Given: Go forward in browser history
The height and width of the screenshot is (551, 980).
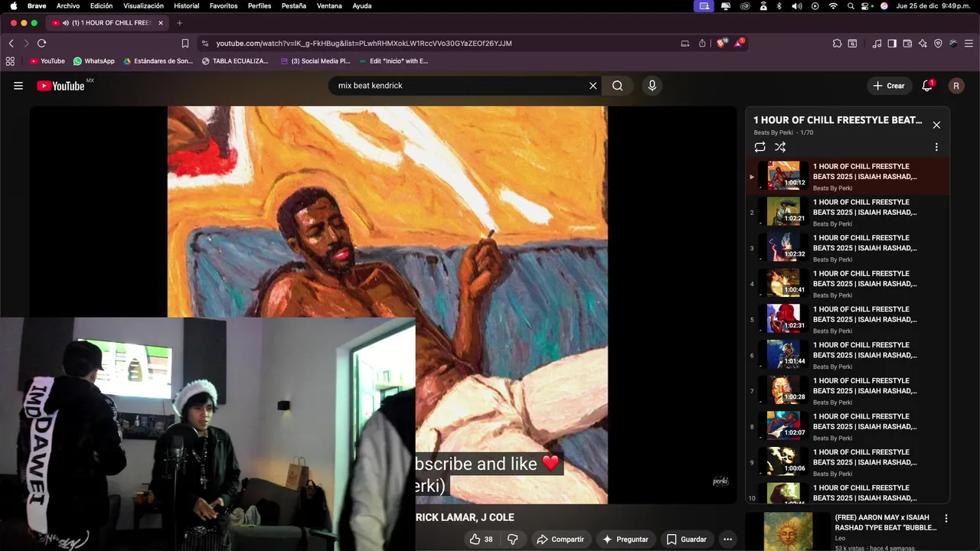Looking at the screenshot, I should click(26, 44).
